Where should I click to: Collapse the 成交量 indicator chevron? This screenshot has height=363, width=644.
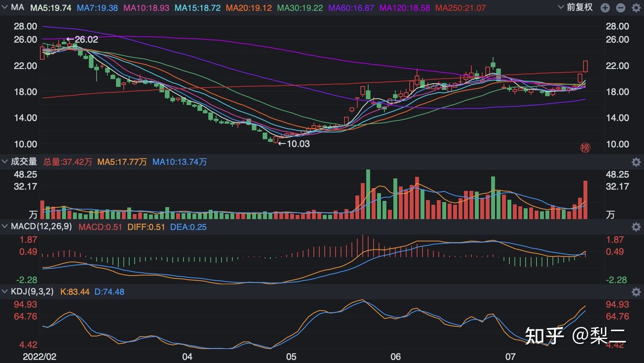pos(5,162)
